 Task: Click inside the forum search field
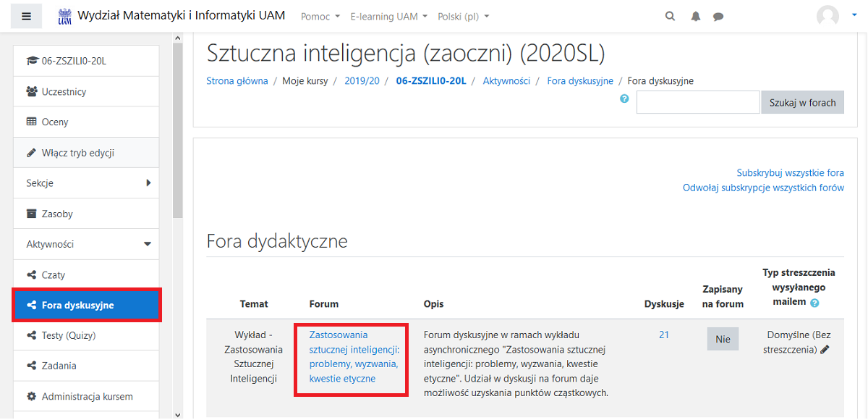coord(697,101)
